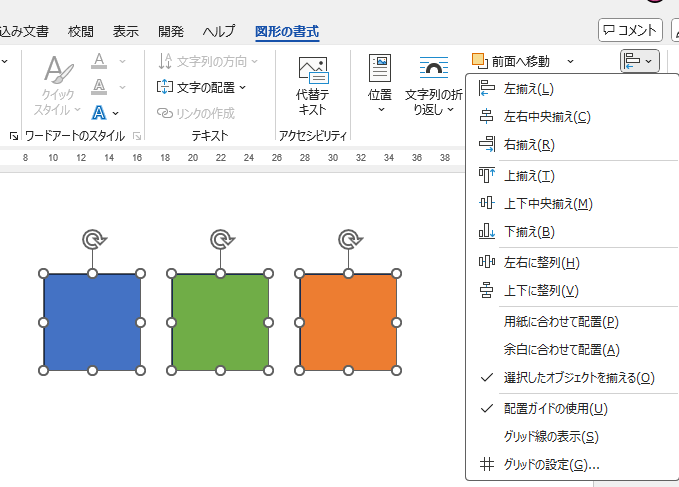The width and height of the screenshot is (679, 487).
Task: Click the text outline A icon
Action: [x=99, y=87]
